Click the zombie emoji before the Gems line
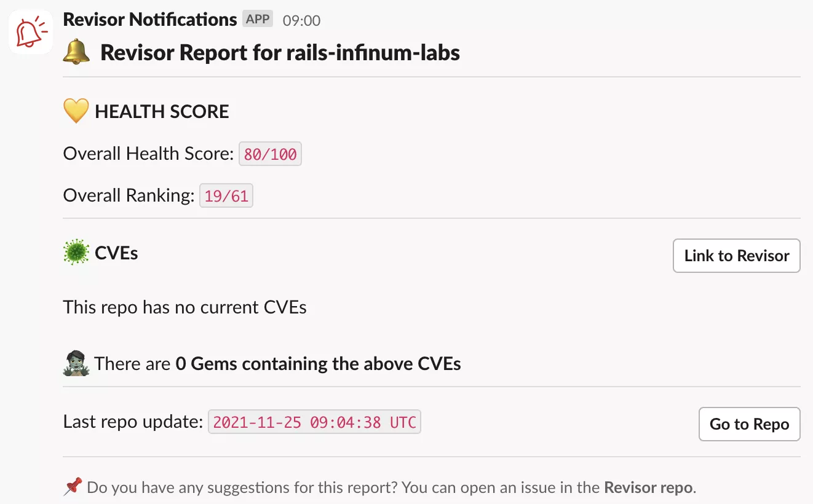This screenshot has height=504, width=813. click(76, 363)
